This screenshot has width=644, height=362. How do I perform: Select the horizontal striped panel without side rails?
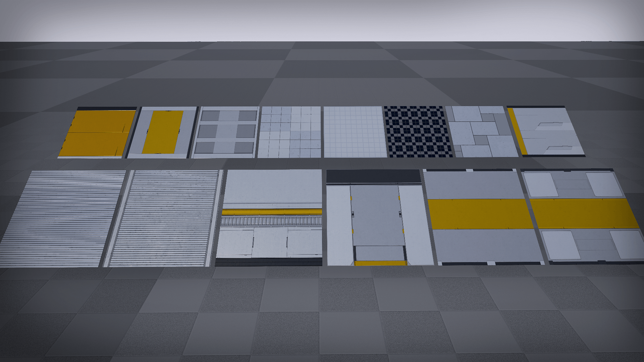point(63,219)
